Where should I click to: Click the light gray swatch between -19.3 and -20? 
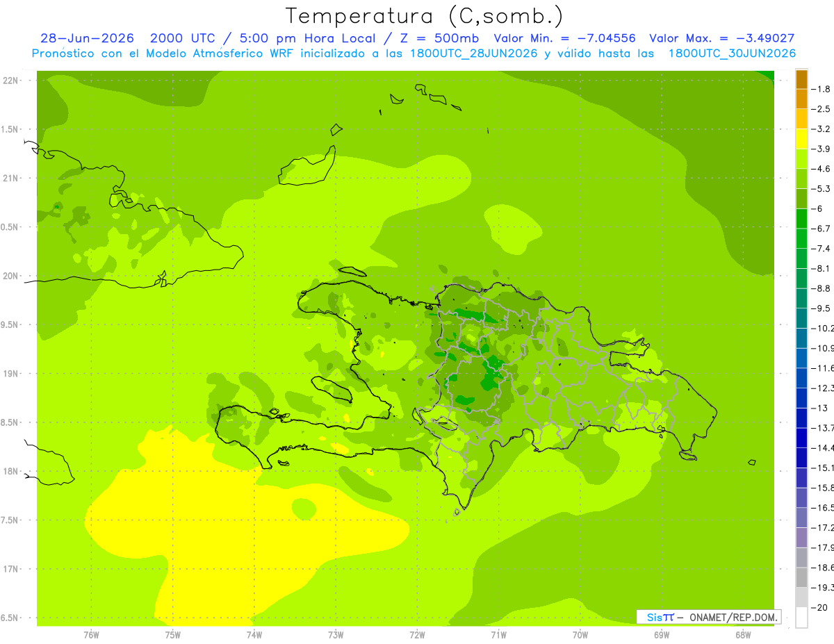(801, 597)
